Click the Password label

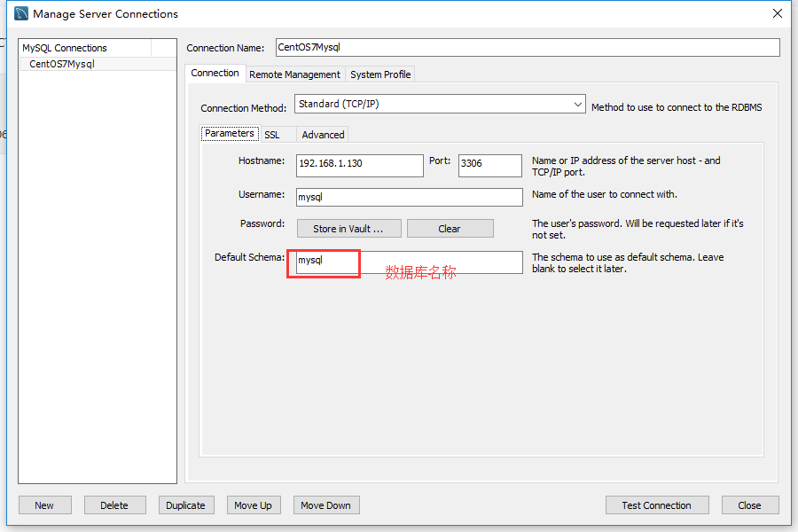tap(262, 223)
